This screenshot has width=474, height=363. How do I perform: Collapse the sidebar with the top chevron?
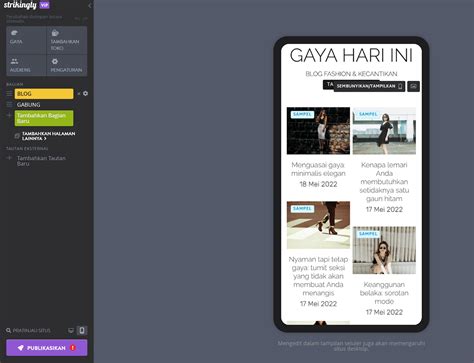(x=89, y=6)
